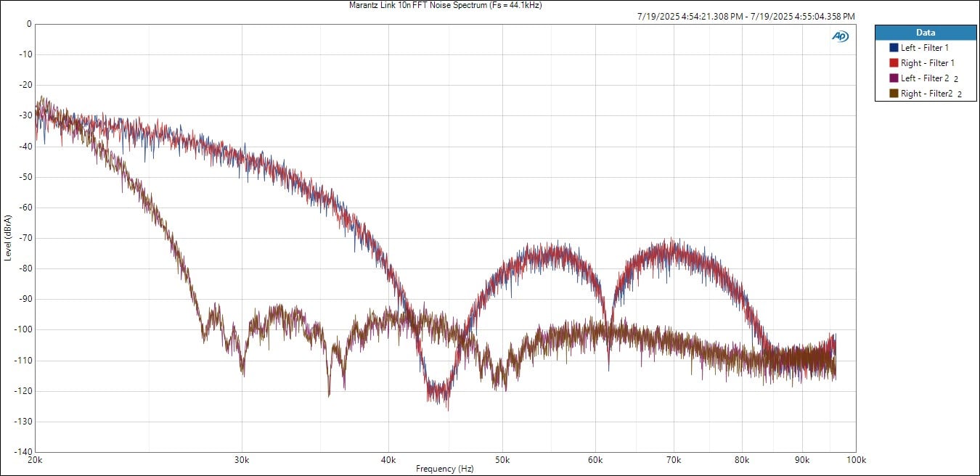Click the 50k tick on frequency axis
The image size is (980, 476).
pyautogui.click(x=502, y=460)
